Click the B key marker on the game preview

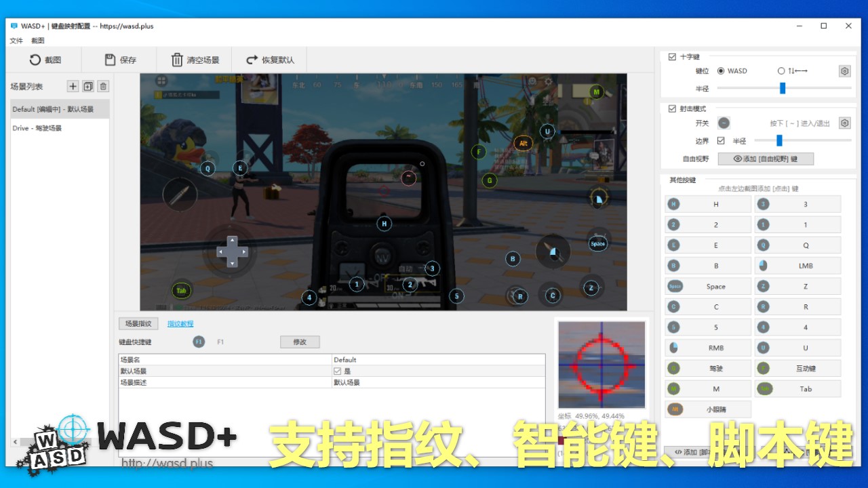click(513, 259)
